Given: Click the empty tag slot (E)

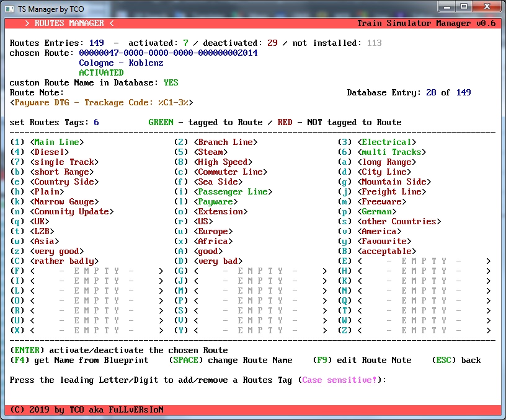Looking at the screenshot, I should coord(414,261).
